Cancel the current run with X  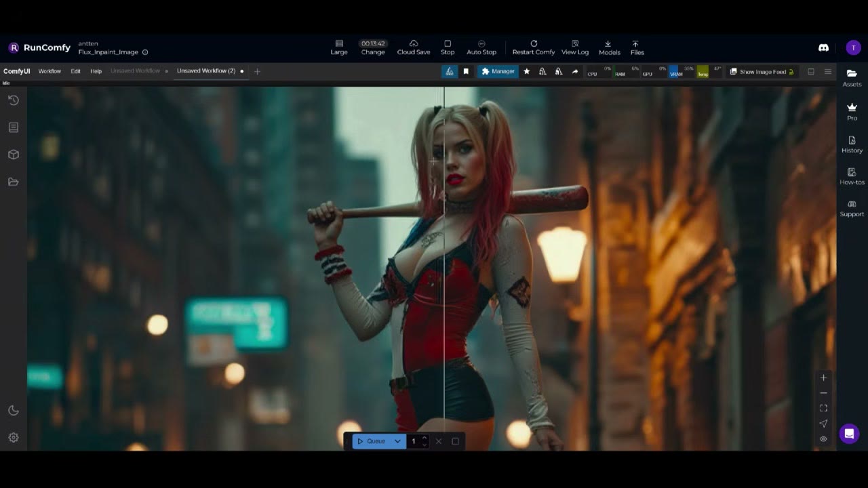pyautogui.click(x=439, y=441)
